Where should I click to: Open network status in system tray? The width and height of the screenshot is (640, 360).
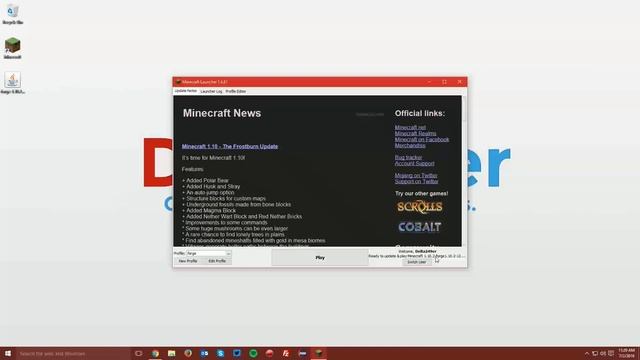tap(595, 353)
